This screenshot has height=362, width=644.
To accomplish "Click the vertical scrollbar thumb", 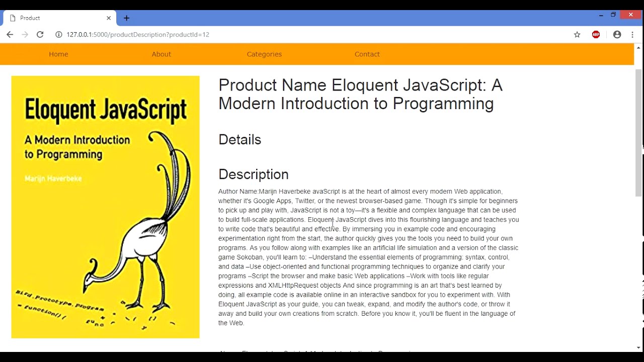I will (x=638, y=133).
